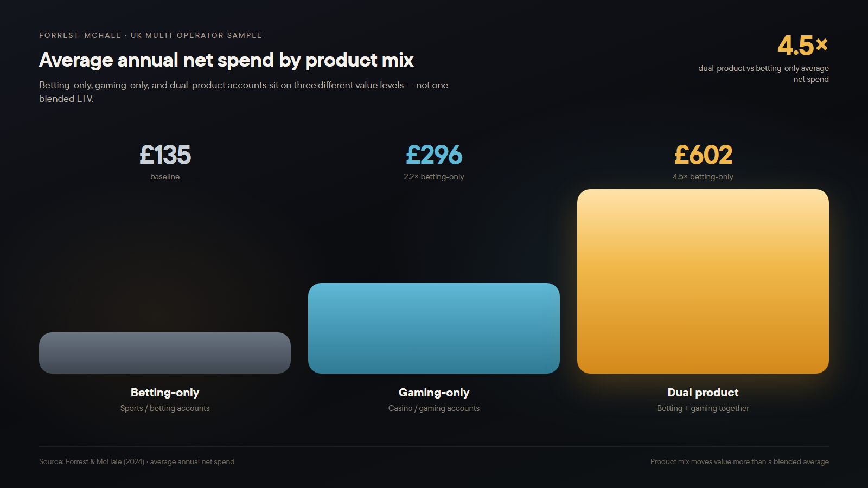Click the '2.2× betting-only' caption
The image size is (868, 488).
(434, 177)
